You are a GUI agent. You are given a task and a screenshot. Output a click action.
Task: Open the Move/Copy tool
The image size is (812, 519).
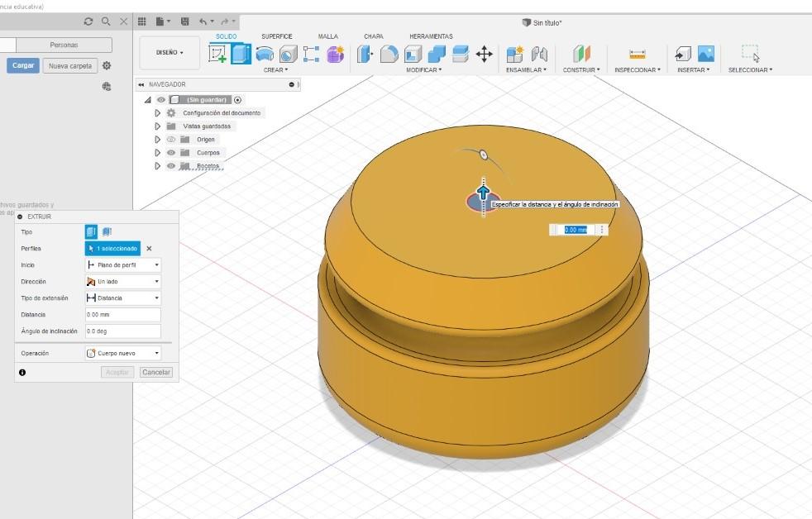point(485,54)
